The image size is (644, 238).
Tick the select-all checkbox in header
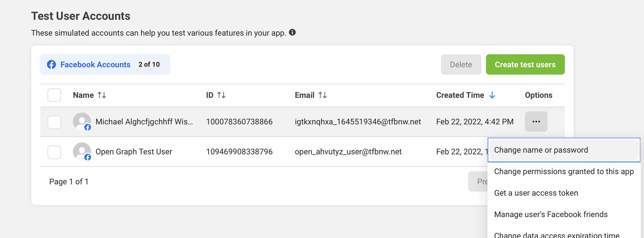click(54, 95)
